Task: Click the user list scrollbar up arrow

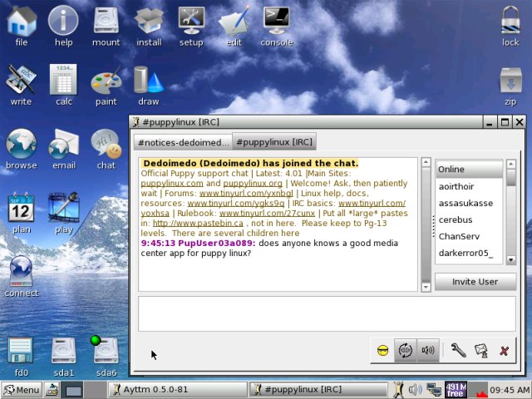Action: pyautogui.click(x=511, y=164)
